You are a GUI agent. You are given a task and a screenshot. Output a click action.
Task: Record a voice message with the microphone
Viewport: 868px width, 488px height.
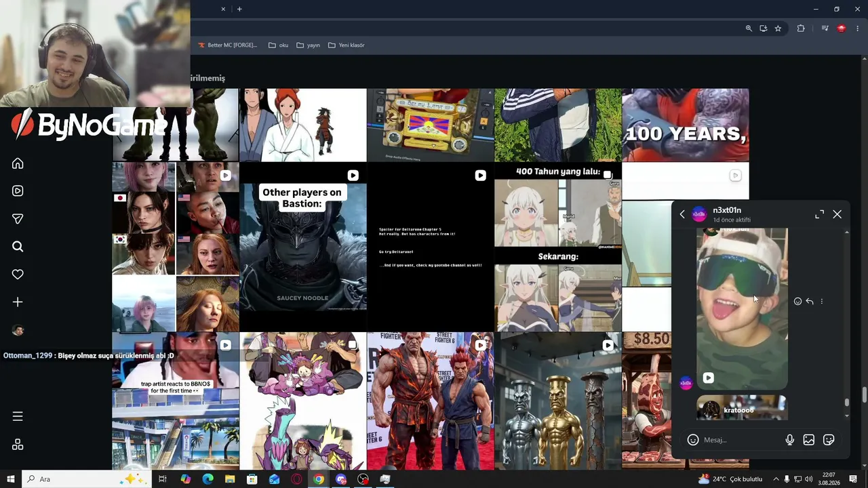click(x=789, y=440)
